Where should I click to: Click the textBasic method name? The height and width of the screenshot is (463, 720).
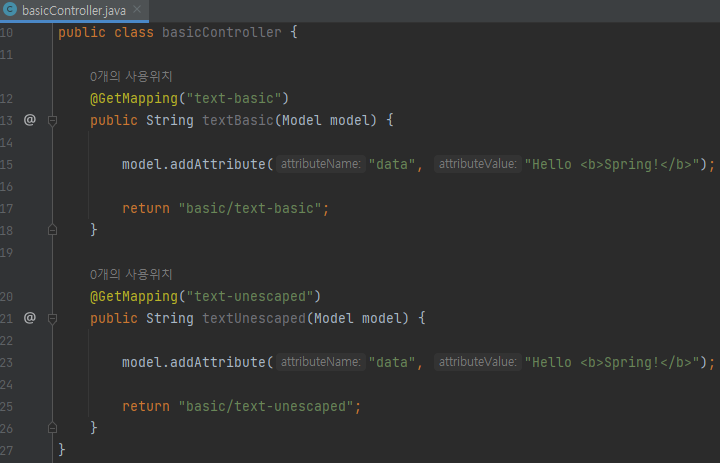(238, 120)
